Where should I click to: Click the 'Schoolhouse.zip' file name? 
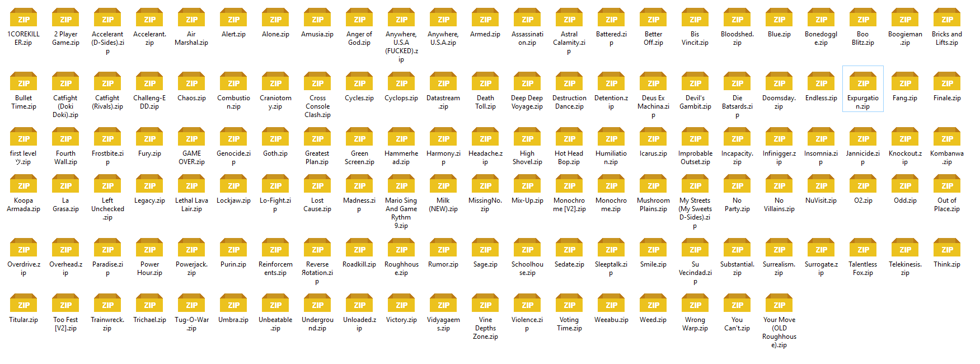[x=527, y=268]
